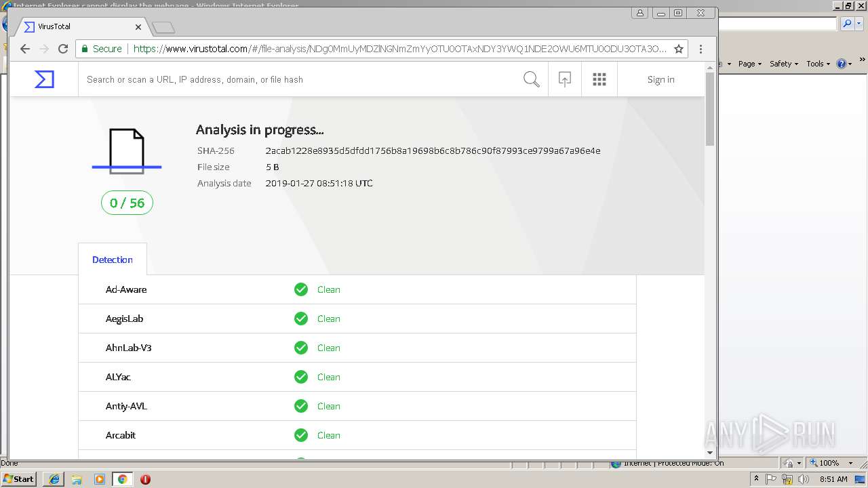The width and height of the screenshot is (868, 488).
Task: Click the Chrome back arrow
Action: [x=25, y=49]
